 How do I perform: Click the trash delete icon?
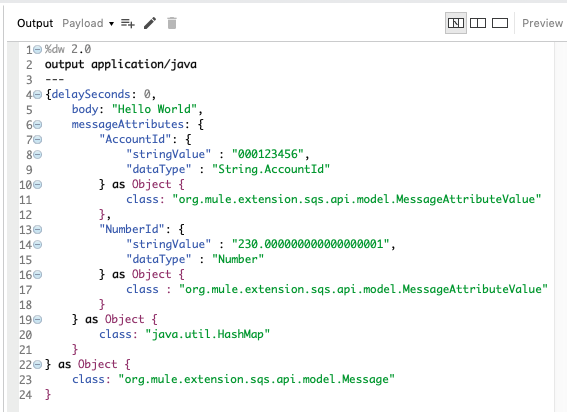coord(172,23)
